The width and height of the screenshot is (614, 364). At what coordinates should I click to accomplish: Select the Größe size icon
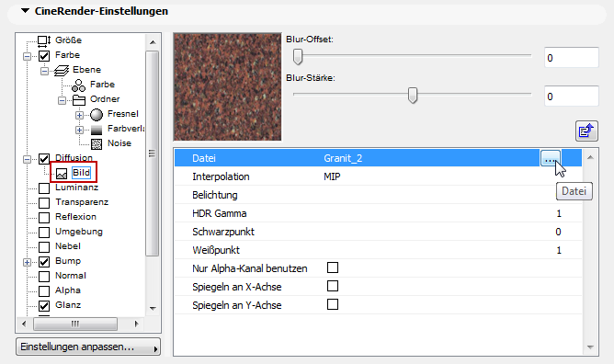tap(44, 40)
